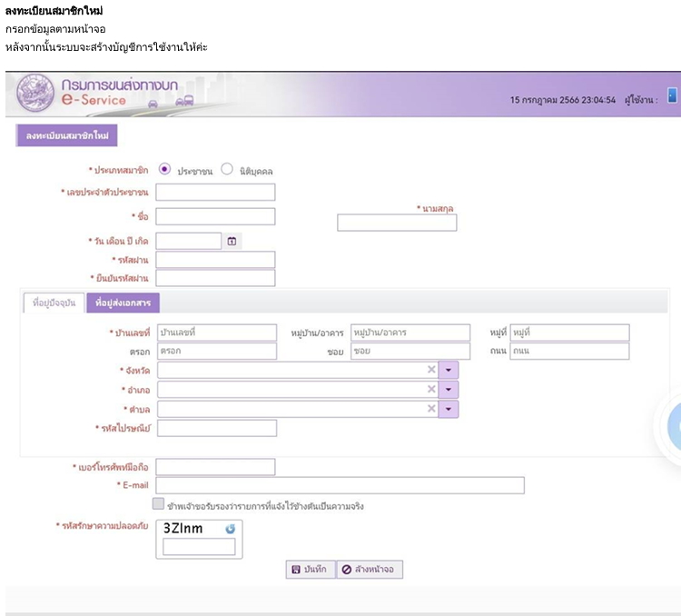This screenshot has height=616, width=681.
Task: Click the E-mail input field
Action: point(340,485)
